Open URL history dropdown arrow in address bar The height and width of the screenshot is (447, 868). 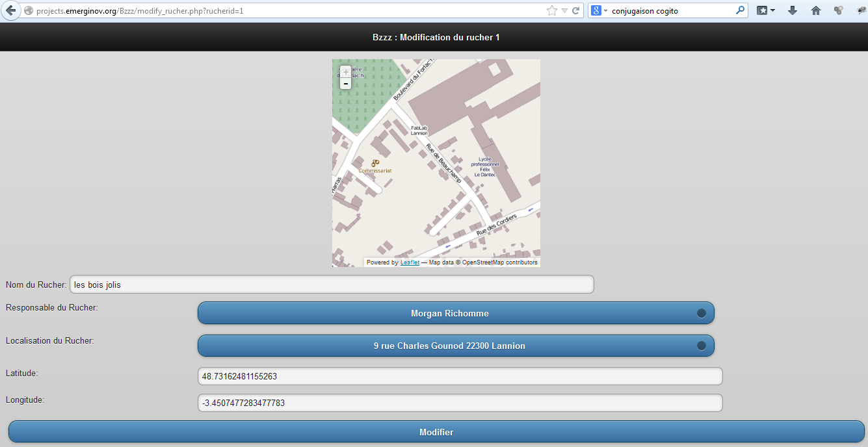(x=564, y=11)
